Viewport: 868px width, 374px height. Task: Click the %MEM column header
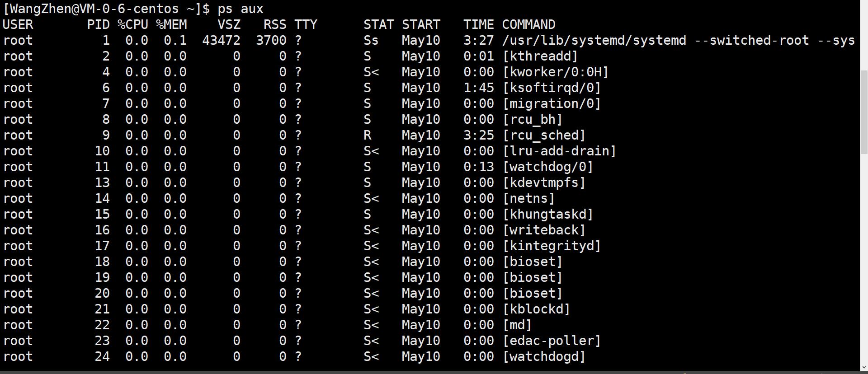point(171,24)
